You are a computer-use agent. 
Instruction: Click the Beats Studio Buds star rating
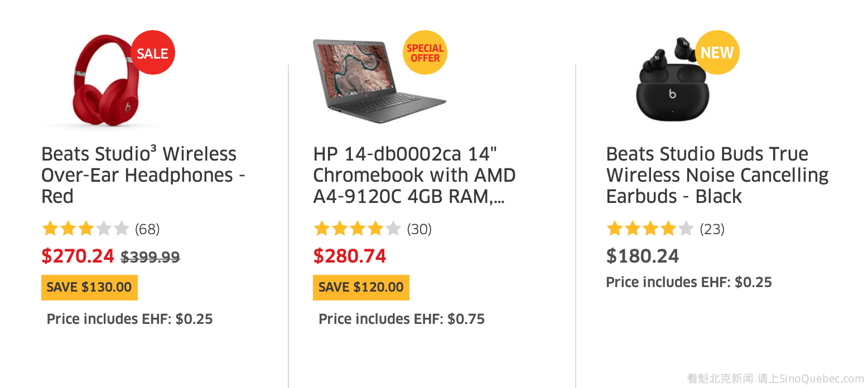650,229
